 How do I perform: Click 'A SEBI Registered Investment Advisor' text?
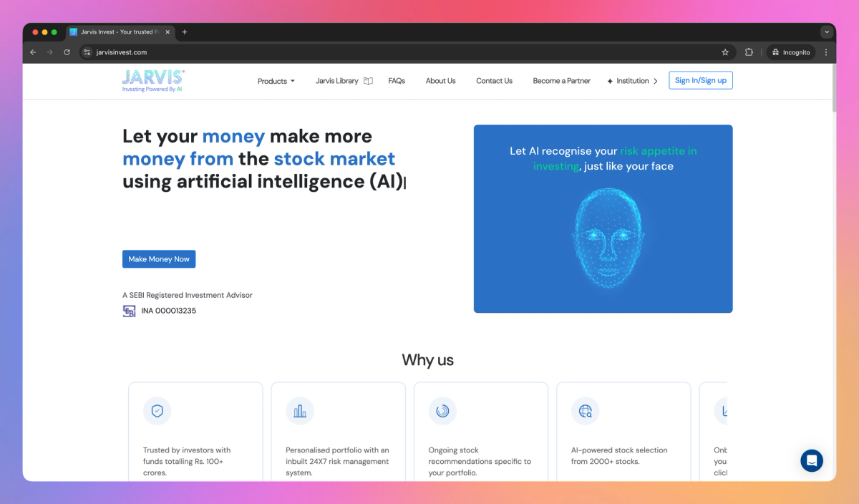(188, 295)
